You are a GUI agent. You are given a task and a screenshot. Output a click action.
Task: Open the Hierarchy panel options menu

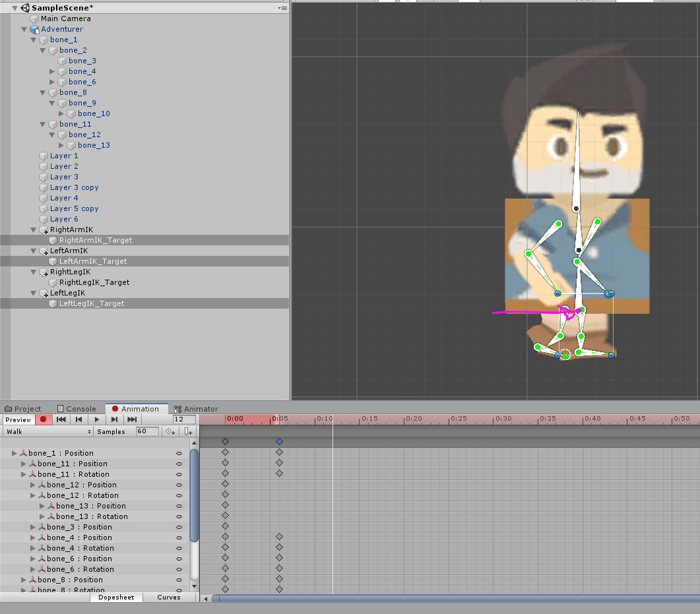(x=282, y=8)
